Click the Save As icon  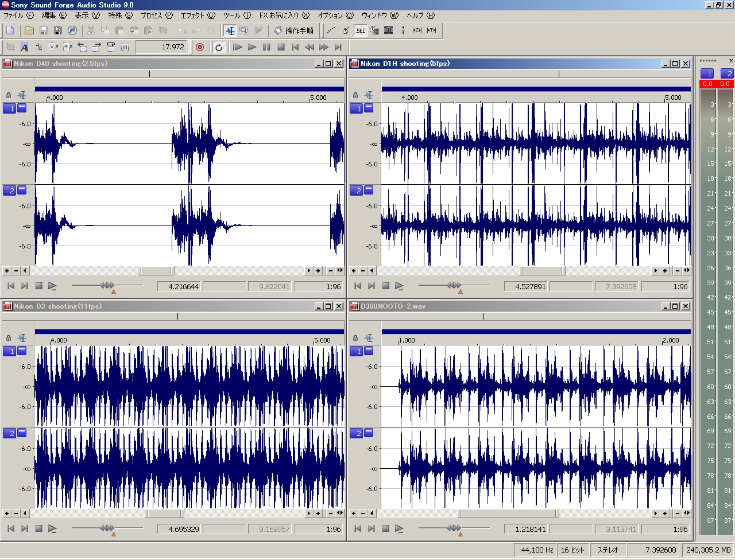point(57,30)
